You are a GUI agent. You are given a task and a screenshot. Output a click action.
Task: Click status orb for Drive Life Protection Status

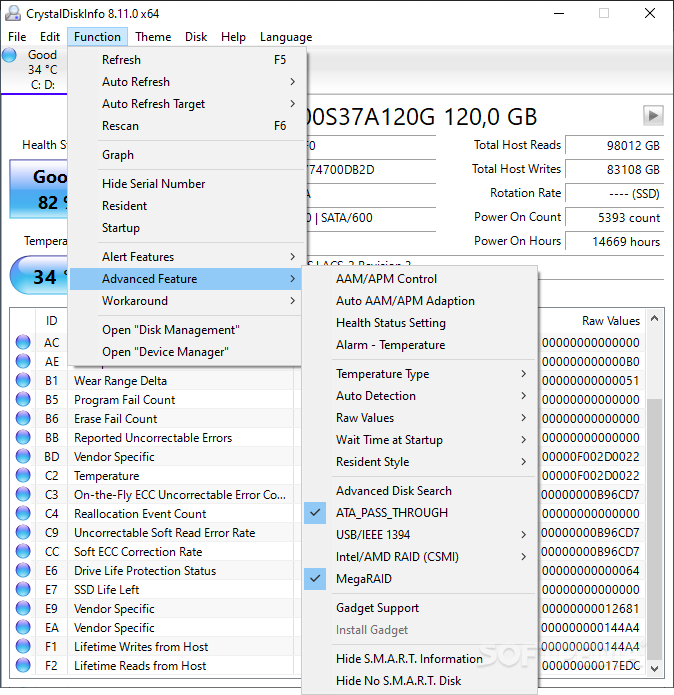click(x=23, y=570)
